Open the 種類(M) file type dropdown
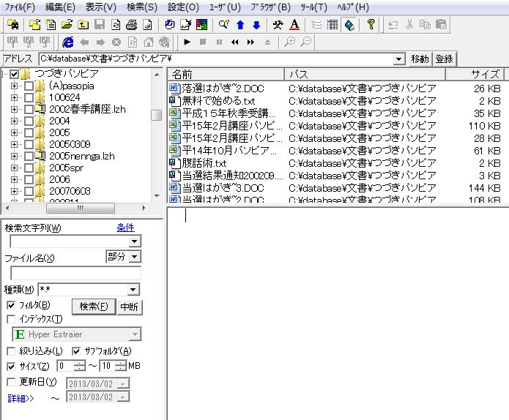Image resolution: width=509 pixels, height=420 pixels. tap(133, 290)
